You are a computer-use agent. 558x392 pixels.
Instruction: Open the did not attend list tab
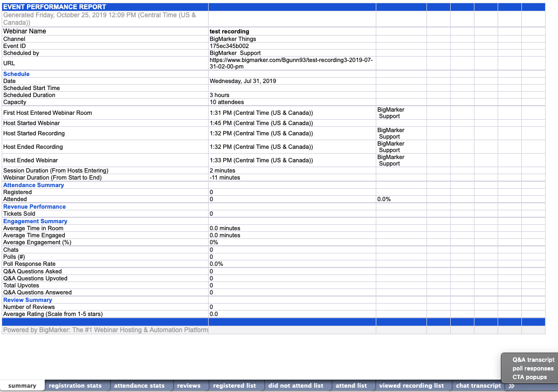296,386
